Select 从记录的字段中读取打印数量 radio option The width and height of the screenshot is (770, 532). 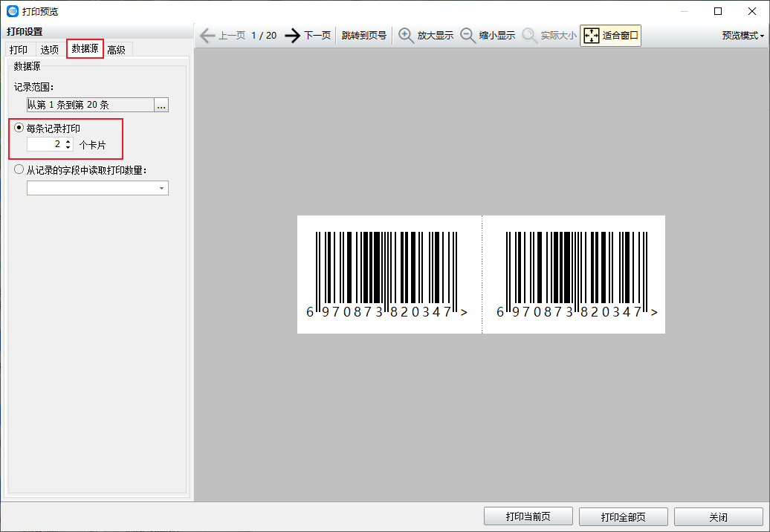(19, 169)
